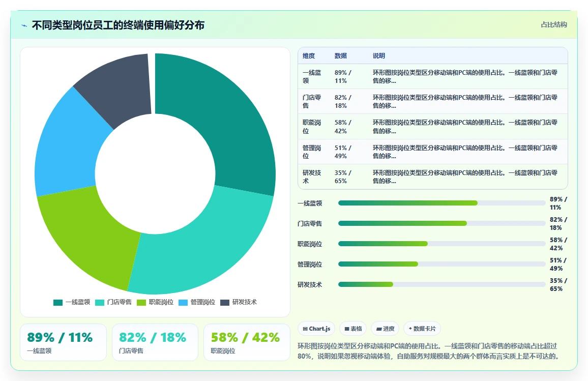The height and width of the screenshot is (381, 588).
Task: Click the lightning icon beside the chart title
Action: pyautogui.click(x=24, y=25)
